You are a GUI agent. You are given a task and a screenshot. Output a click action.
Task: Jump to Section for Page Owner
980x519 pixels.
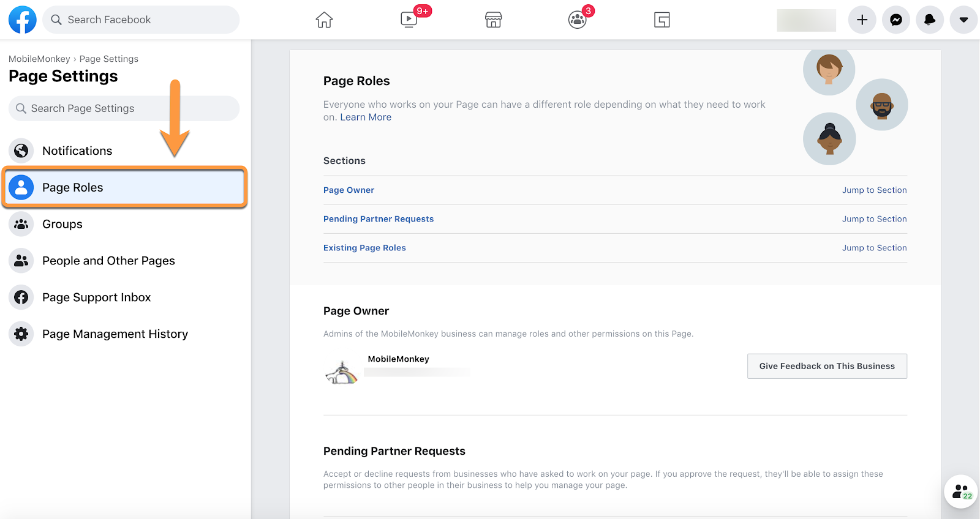tap(874, 190)
